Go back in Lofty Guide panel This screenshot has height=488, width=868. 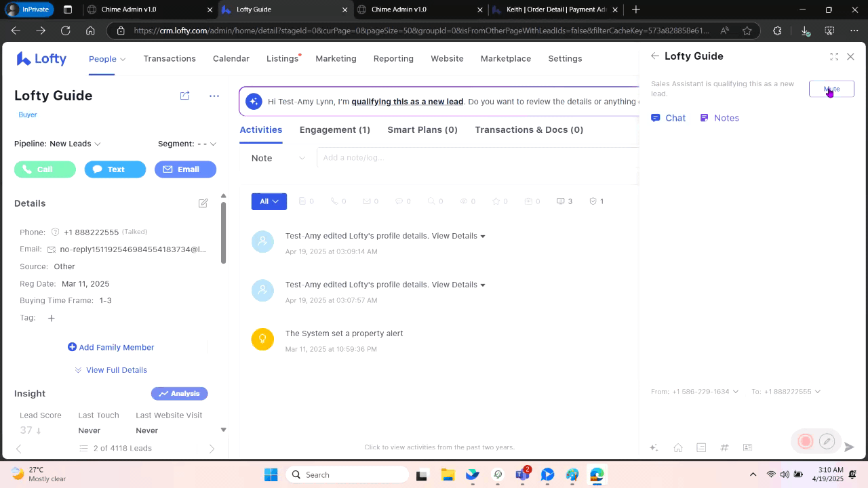(654, 56)
